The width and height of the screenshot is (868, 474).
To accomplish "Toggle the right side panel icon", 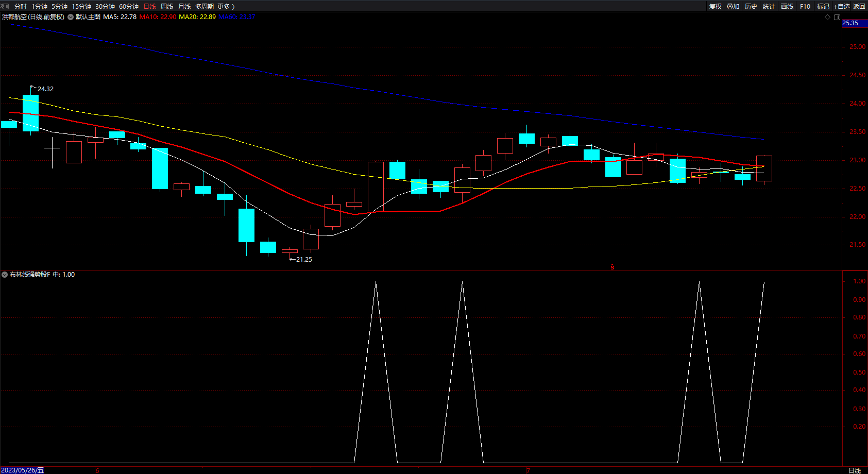I will pos(837,17).
